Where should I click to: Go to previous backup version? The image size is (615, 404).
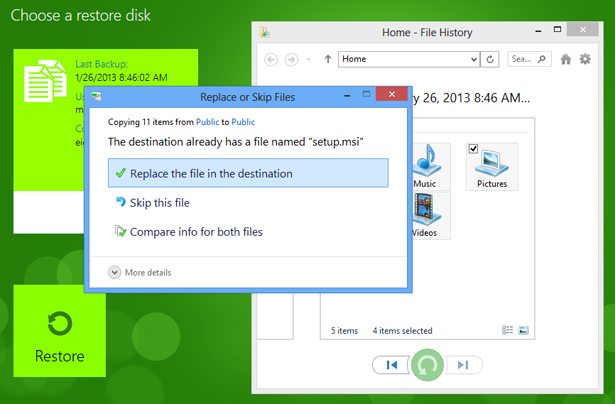coord(391,365)
